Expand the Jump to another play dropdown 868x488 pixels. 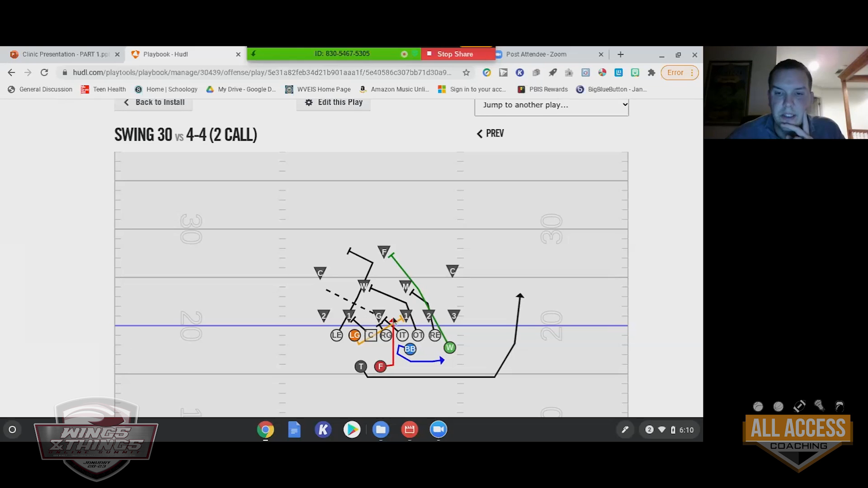(551, 105)
